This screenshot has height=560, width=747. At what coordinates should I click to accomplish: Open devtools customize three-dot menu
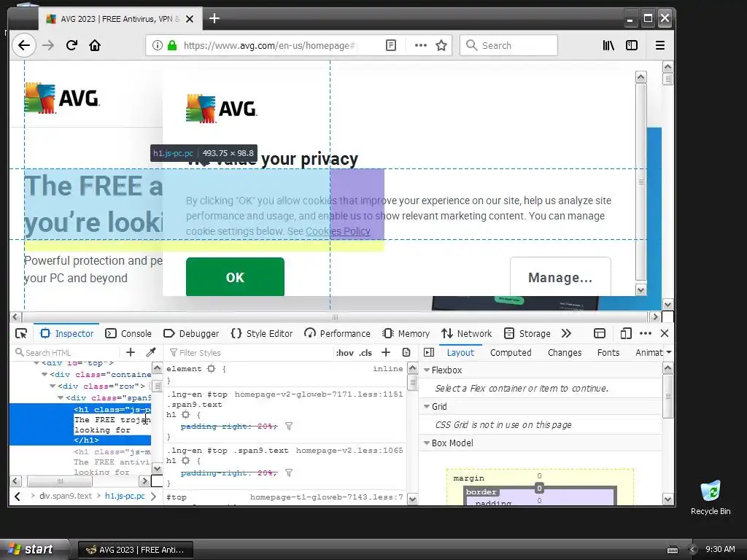645,333
